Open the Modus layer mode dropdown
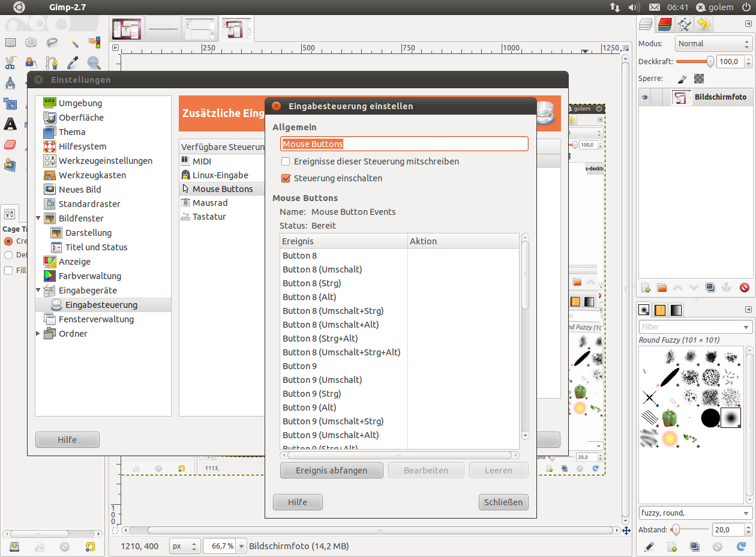 pyautogui.click(x=713, y=44)
